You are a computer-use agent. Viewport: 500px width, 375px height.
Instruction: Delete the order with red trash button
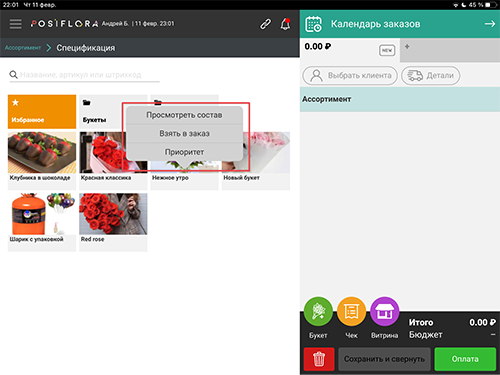click(319, 359)
